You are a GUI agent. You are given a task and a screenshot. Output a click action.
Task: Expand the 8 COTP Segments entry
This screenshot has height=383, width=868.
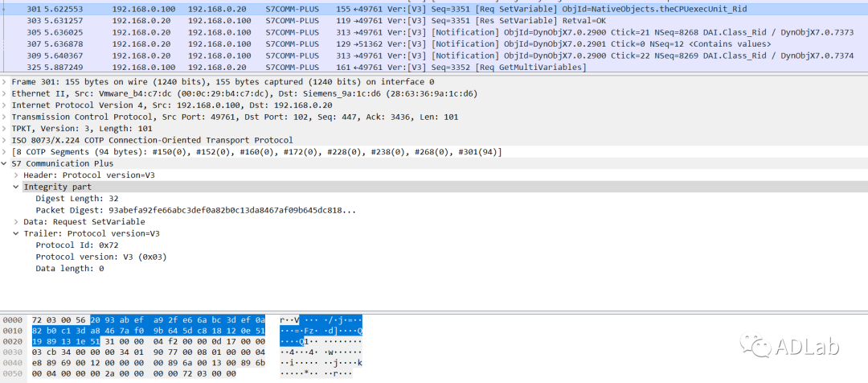[5, 152]
